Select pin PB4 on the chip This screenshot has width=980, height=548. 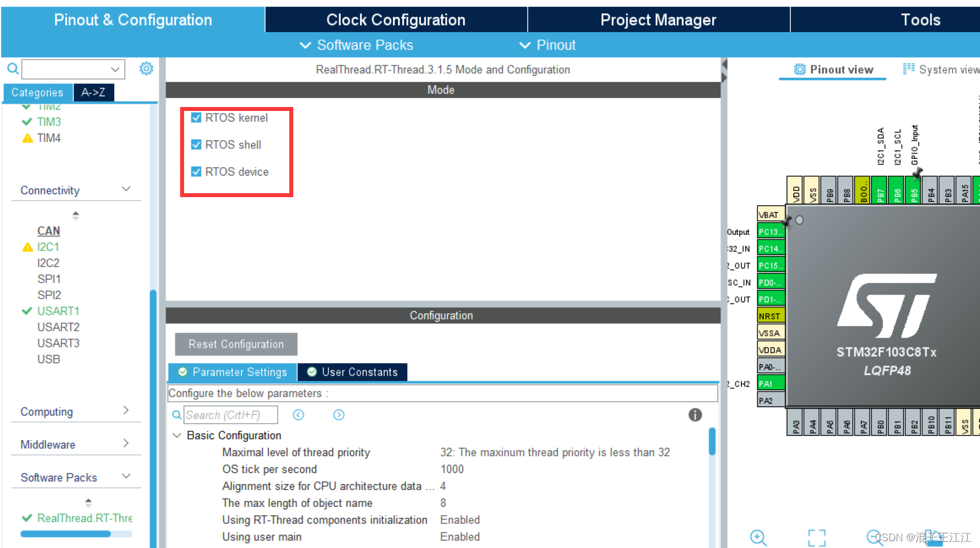(x=930, y=190)
